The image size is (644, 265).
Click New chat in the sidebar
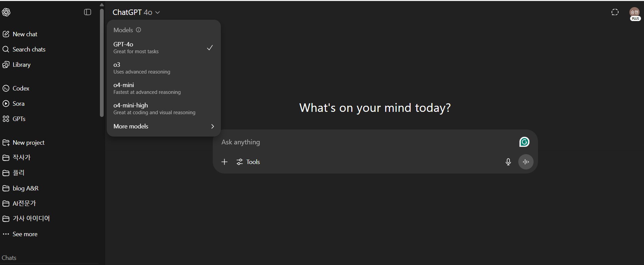tap(25, 34)
